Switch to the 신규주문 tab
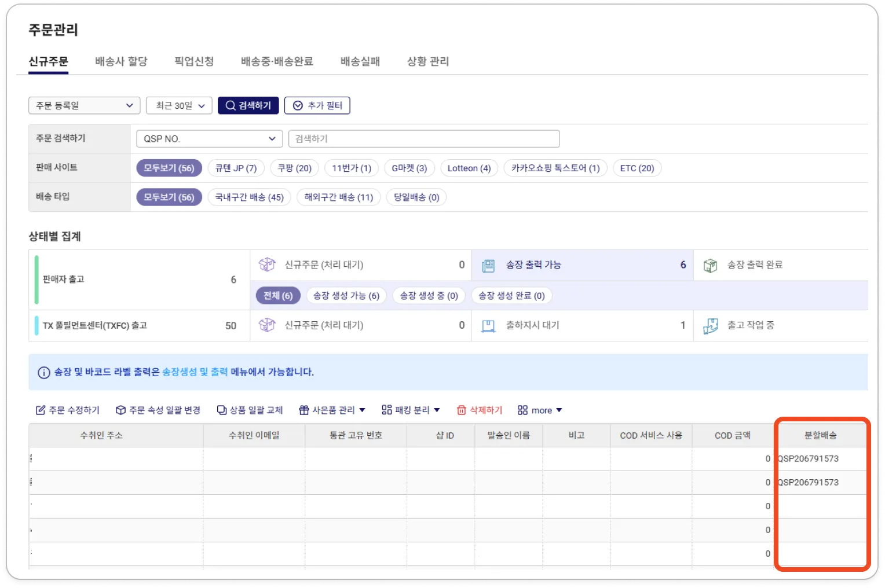 [49, 61]
